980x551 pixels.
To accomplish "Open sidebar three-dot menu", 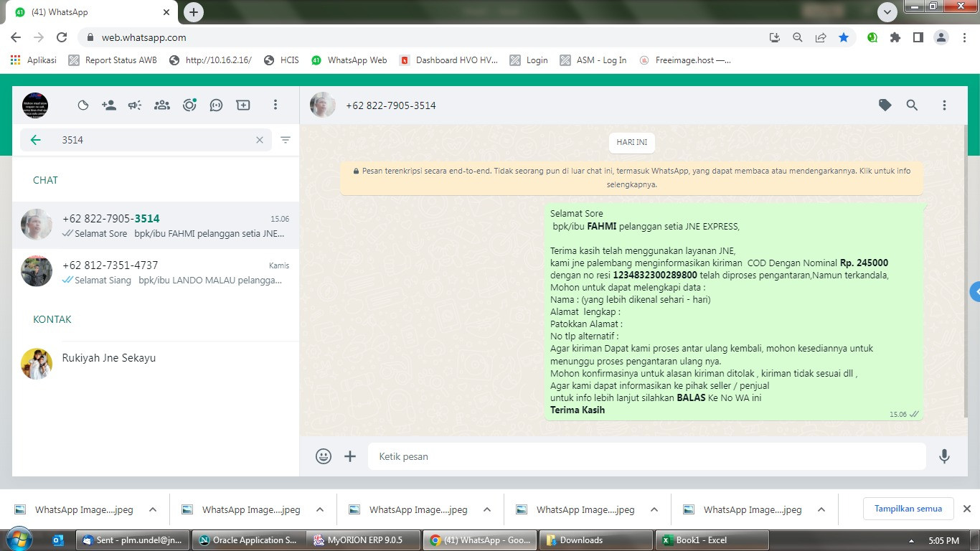I will click(x=275, y=105).
